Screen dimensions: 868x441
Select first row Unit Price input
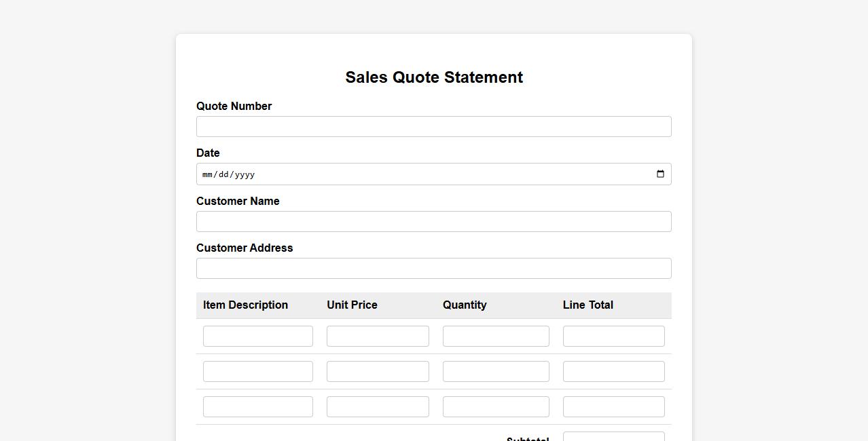coord(378,337)
